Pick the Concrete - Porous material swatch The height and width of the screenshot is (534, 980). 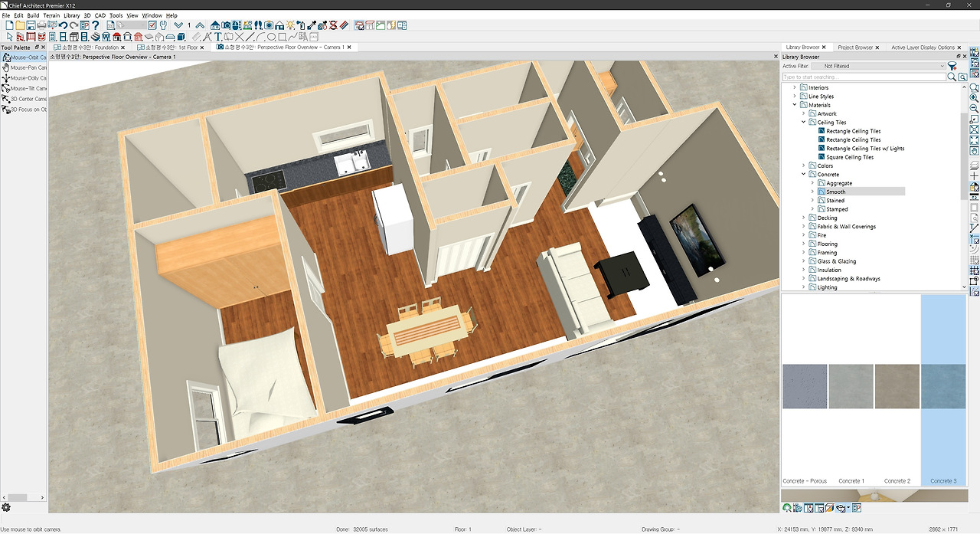tap(805, 386)
